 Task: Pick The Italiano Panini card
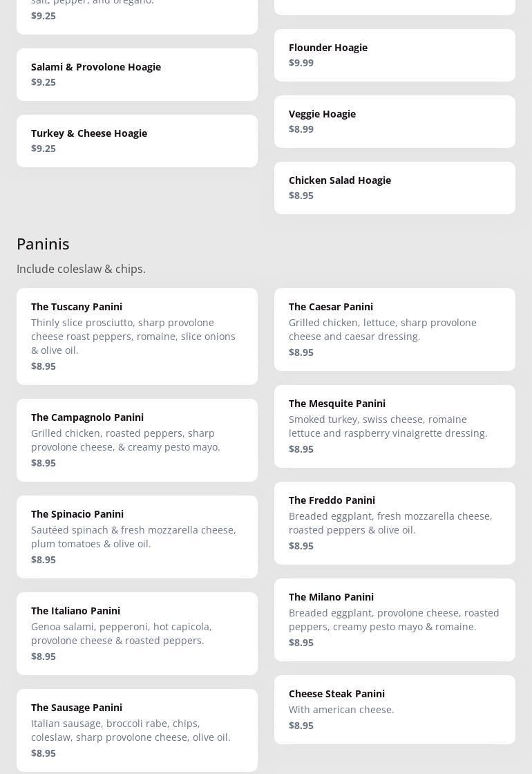(x=137, y=634)
